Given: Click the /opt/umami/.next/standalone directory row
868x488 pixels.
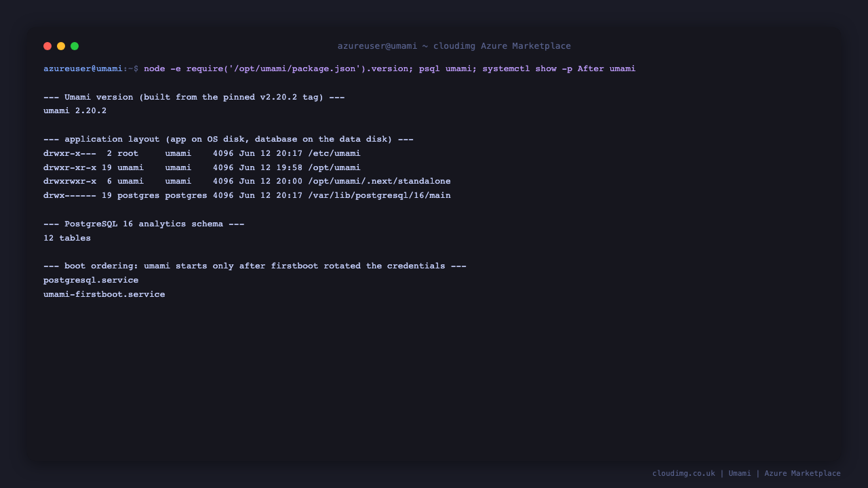Looking at the screenshot, I should pos(247,181).
